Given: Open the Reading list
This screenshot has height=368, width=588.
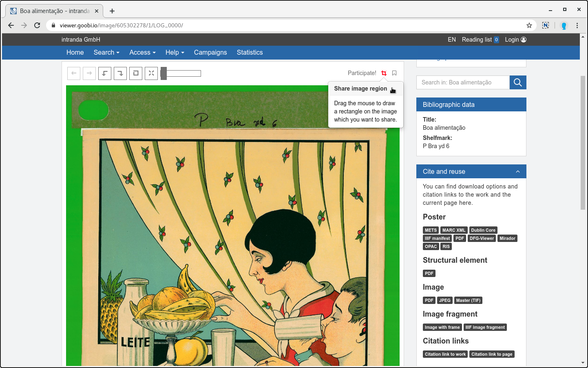Looking at the screenshot, I should click(x=480, y=40).
